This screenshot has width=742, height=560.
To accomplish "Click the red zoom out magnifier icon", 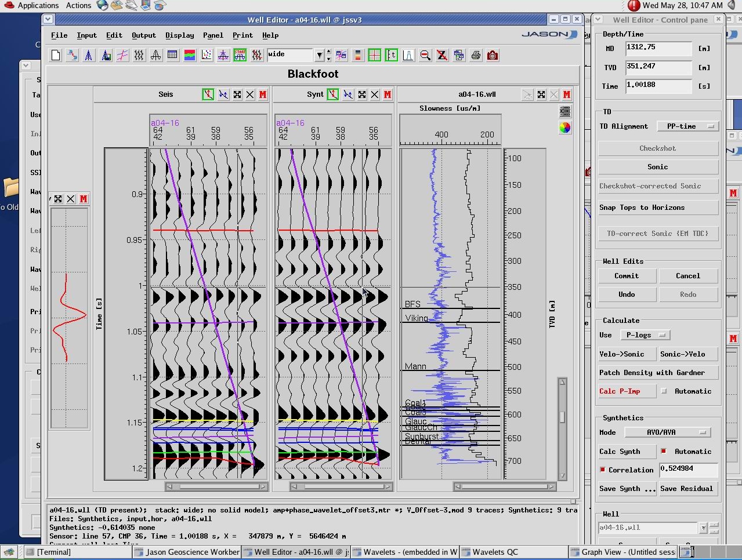I will pyautogui.click(x=425, y=55).
